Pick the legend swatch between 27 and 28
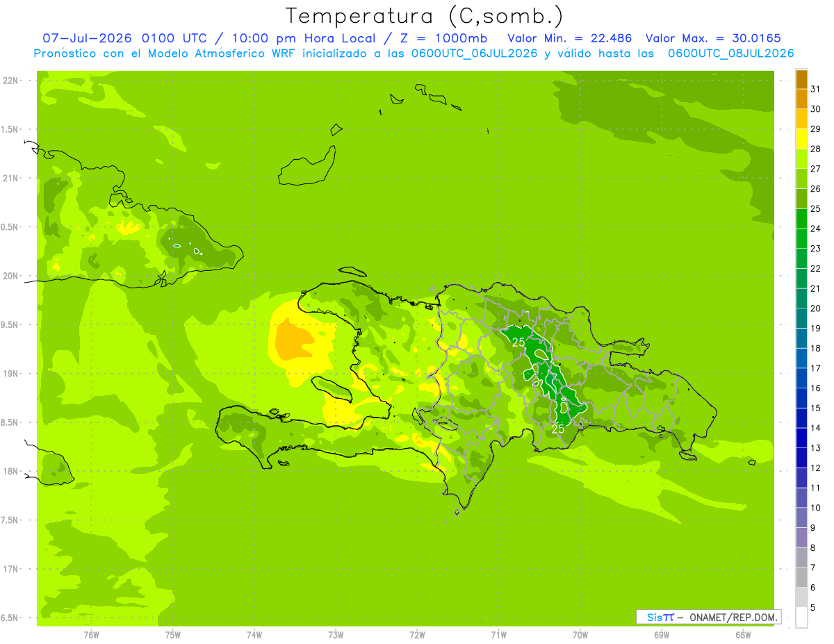 click(x=801, y=159)
